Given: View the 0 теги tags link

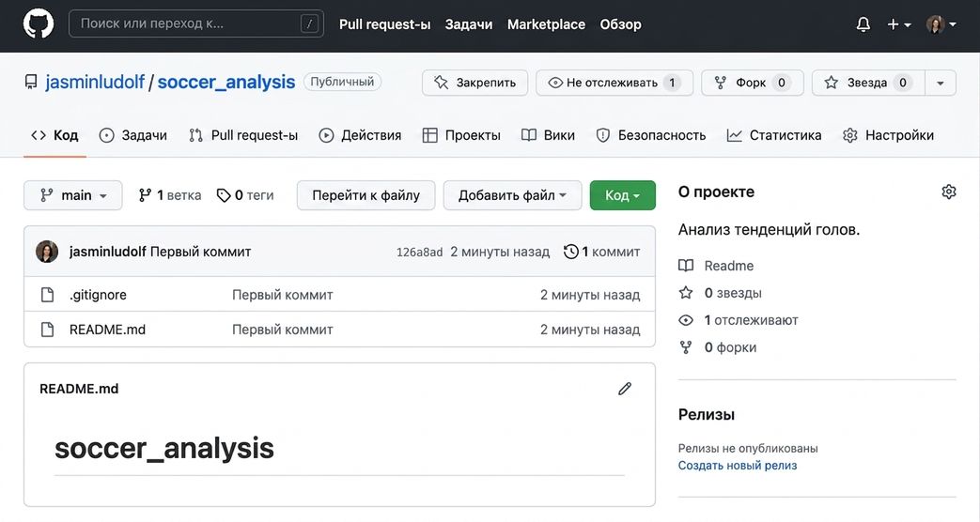Looking at the screenshot, I should tap(245, 195).
